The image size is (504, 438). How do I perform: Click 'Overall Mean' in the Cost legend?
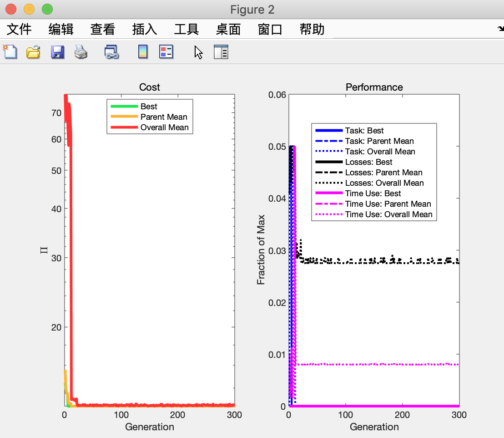(x=165, y=127)
